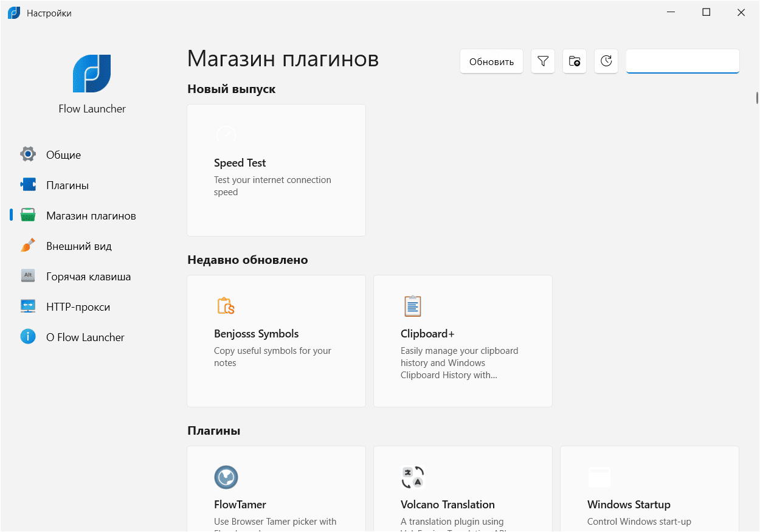Select Магазин плагинов in sidebar
This screenshot has width=760, height=532.
pyautogui.click(x=91, y=216)
